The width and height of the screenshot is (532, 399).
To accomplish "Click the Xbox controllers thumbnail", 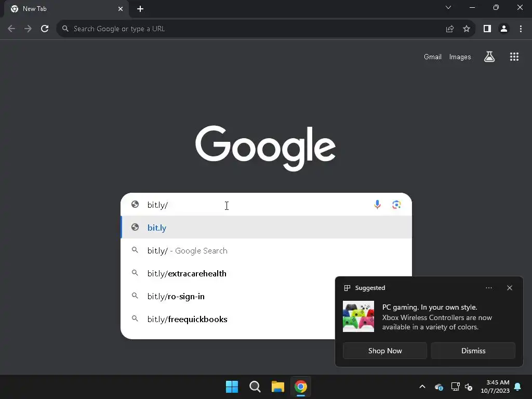I will coord(358,316).
